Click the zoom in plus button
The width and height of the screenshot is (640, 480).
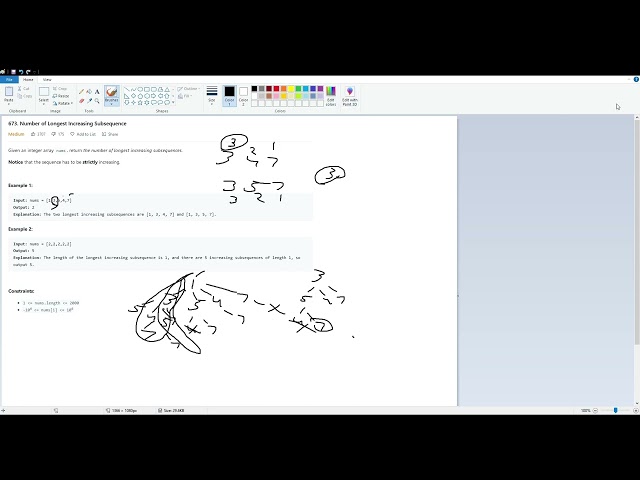636,410
